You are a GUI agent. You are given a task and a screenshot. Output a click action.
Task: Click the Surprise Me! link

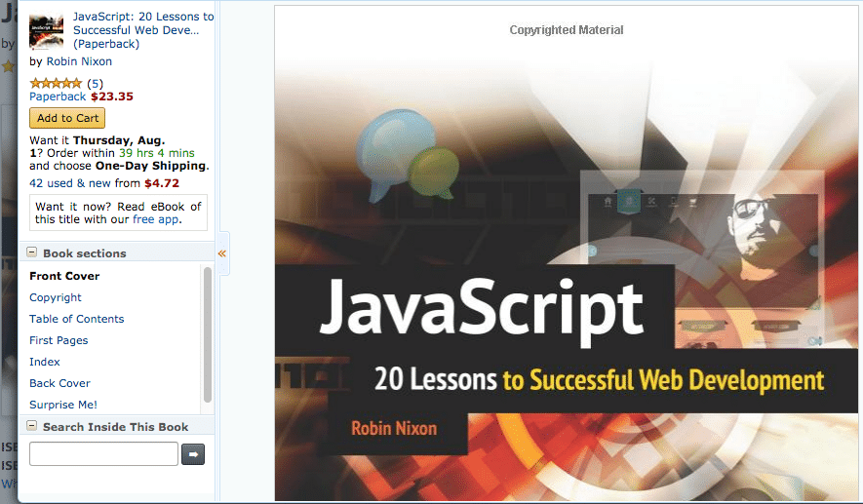click(63, 405)
